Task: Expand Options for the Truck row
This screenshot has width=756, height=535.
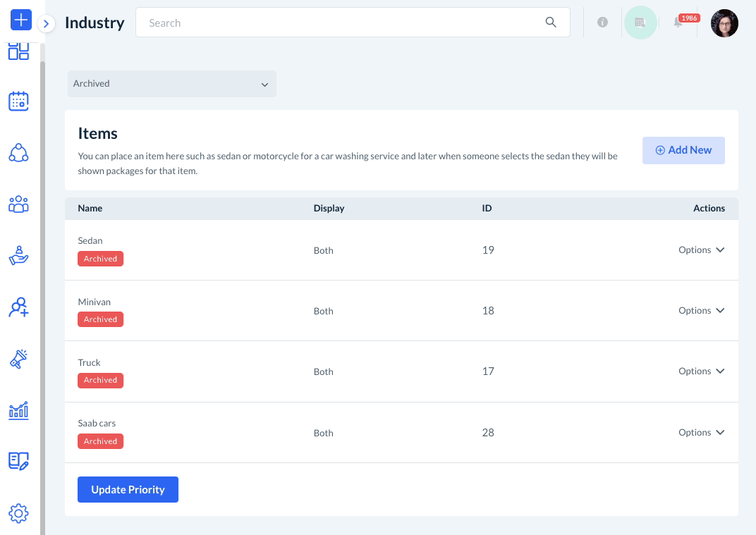Action: [x=701, y=371]
